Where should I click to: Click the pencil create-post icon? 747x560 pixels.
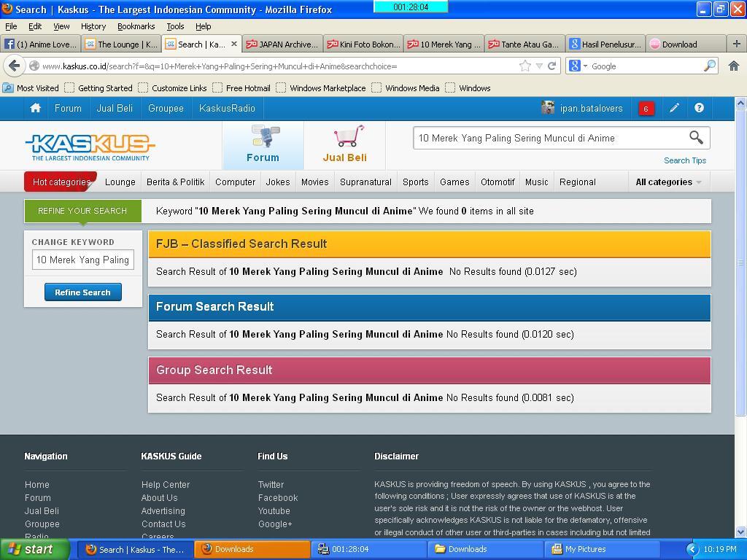(x=674, y=108)
